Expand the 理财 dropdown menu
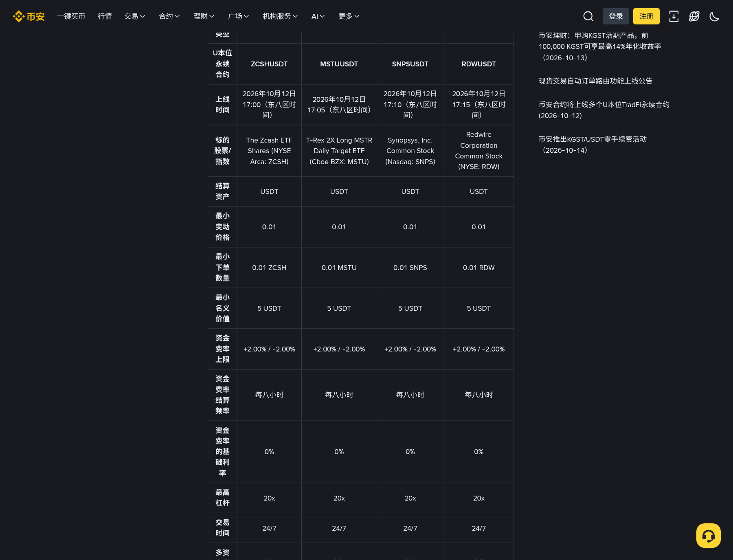The image size is (733, 560). (204, 16)
